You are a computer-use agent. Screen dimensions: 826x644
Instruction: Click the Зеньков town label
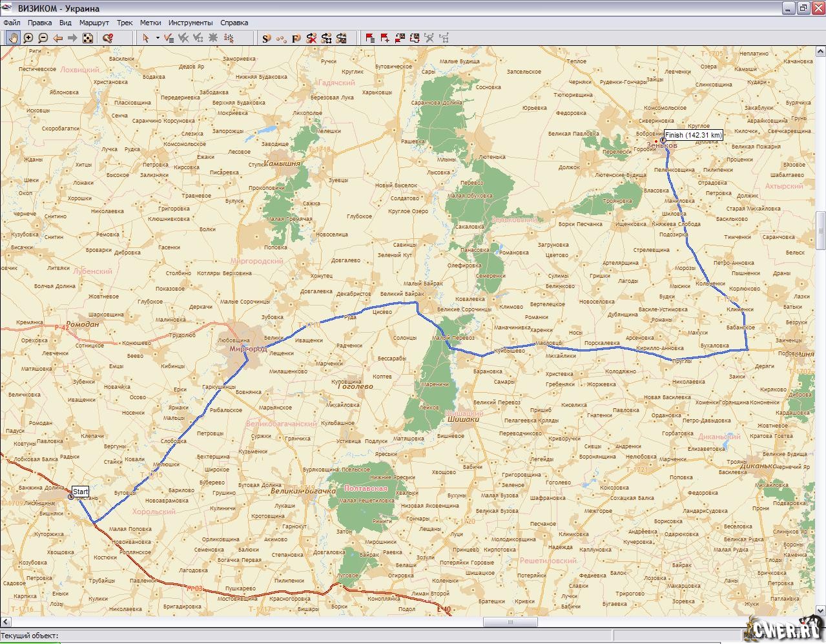coord(662,146)
